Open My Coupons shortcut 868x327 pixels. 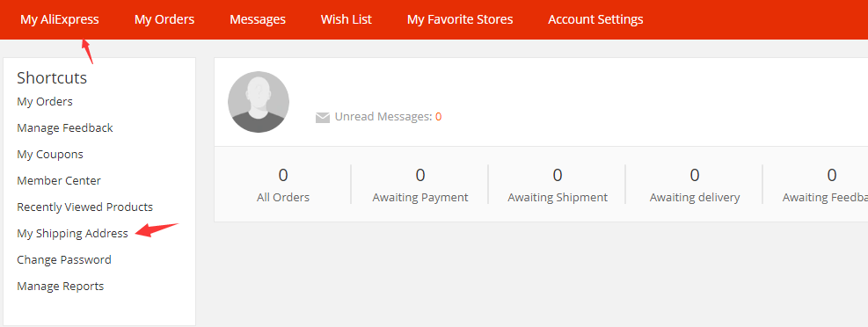pyautogui.click(x=50, y=155)
